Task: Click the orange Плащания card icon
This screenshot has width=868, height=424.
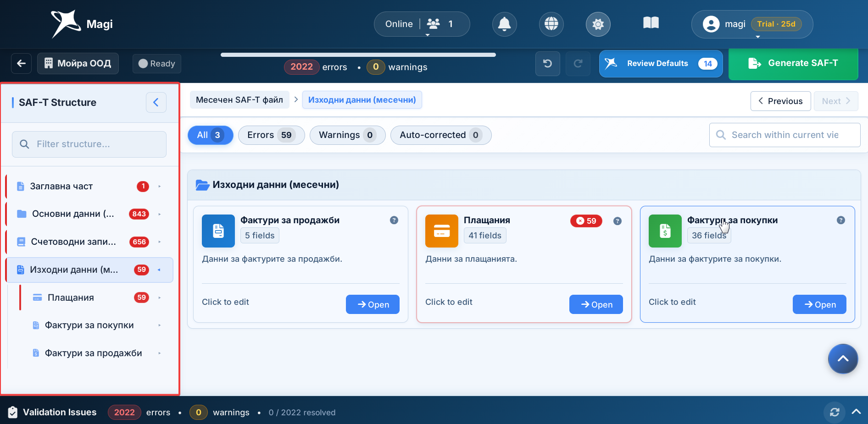Action: coord(442,231)
